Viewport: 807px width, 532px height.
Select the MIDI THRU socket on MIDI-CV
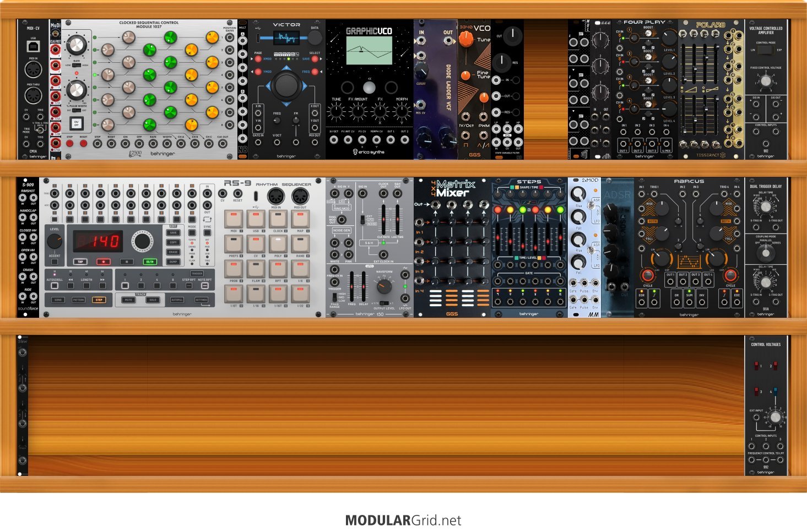[x=33, y=96]
